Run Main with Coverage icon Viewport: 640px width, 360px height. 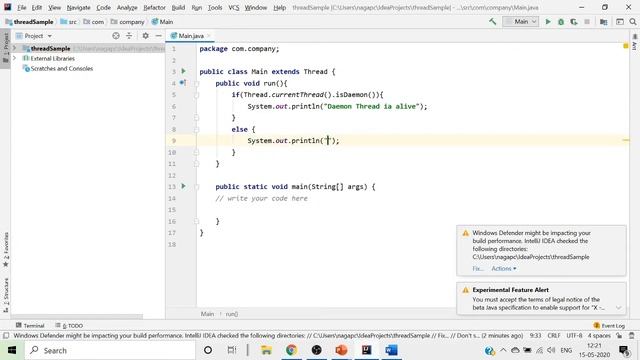pos(574,22)
